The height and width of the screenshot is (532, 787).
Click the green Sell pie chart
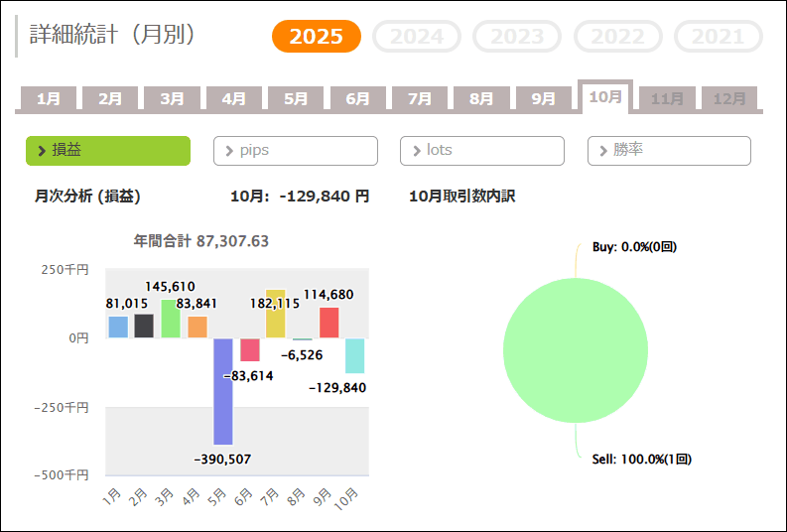pyautogui.click(x=576, y=350)
